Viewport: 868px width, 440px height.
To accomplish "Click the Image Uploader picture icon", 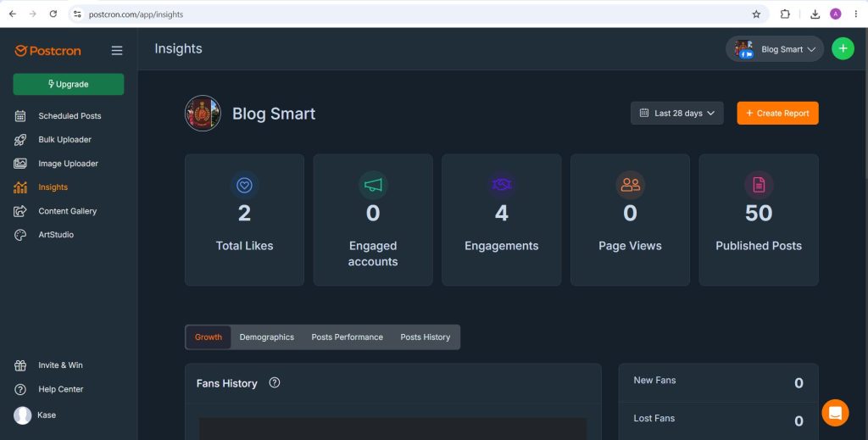I will click(x=20, y=164).
